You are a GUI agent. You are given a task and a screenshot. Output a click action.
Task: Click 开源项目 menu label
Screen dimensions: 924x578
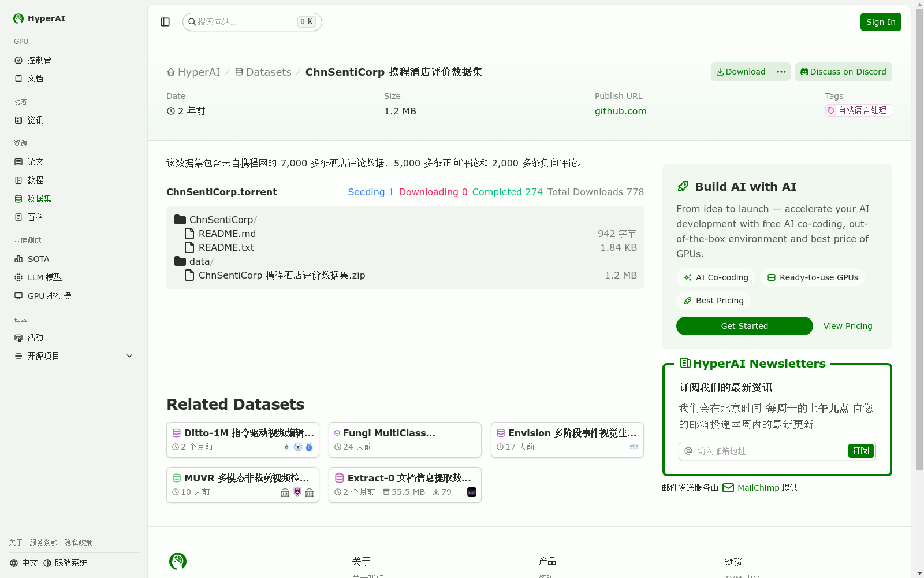43,356
